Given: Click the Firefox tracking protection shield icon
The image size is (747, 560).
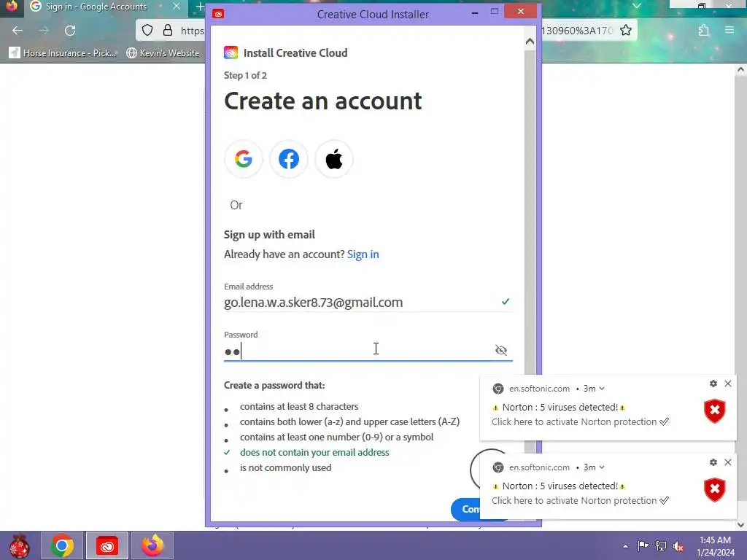Looking at the screenshot, I should (x=147, y=31).
